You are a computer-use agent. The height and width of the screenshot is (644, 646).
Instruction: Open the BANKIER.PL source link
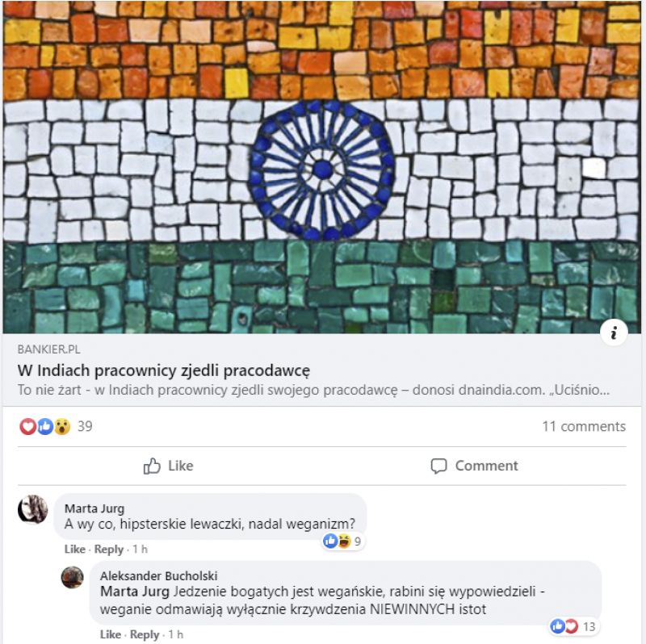point(48,349)
